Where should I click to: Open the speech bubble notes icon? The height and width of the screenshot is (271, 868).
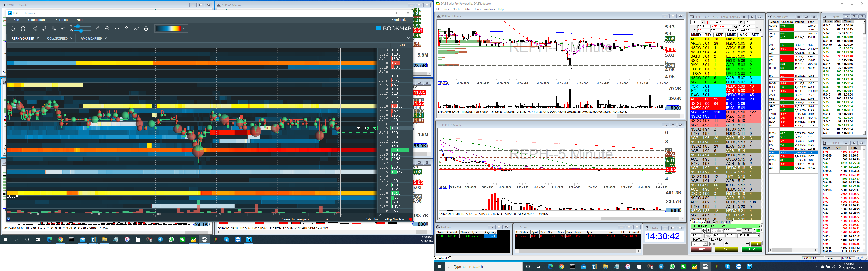pos(107,29)
